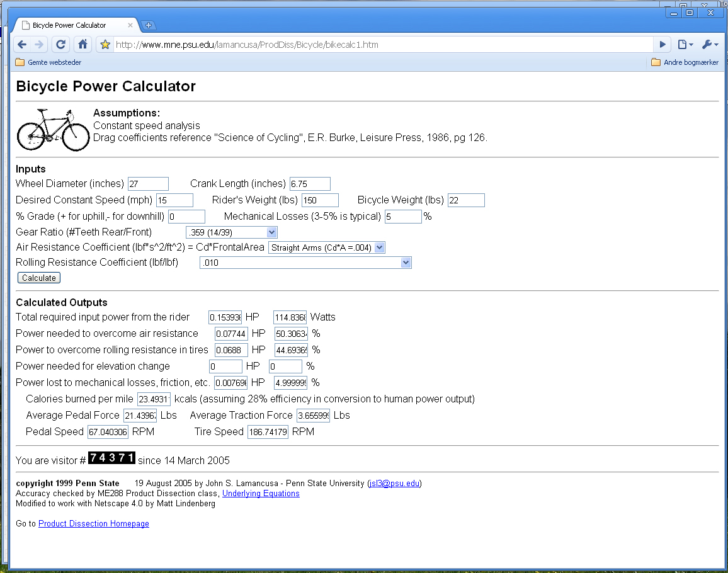Select the total input power HP output
This screenshot has width=728, height=573.
tap(225, 317)
